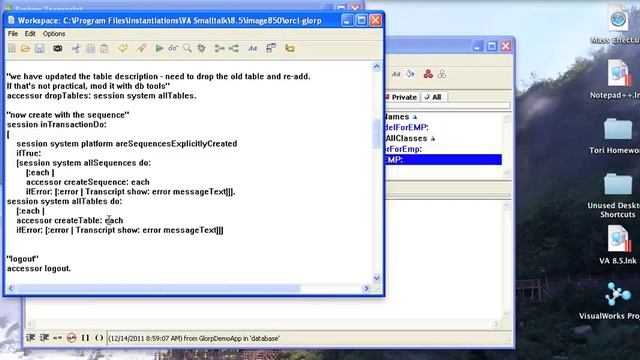Click the yellow undo arrow icon
The width and height of the screenshot is (640, 360).
pyautogui.click(x=122, y=49)
